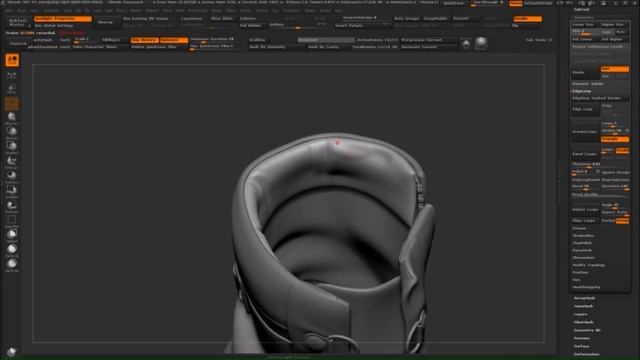Open the Alpha menu
Image resolution: width=640 pixels, height=360 pixels.
(x=9, y=11)
